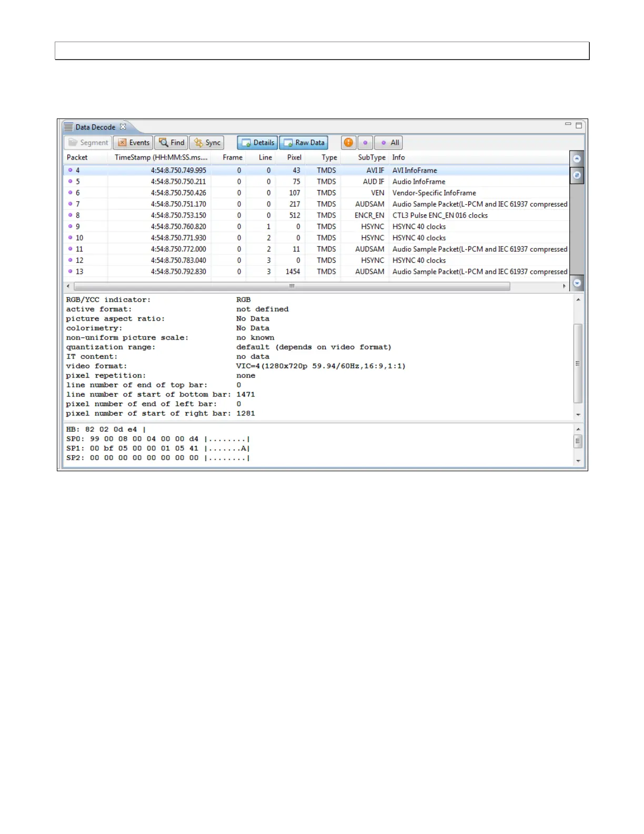Open the Events button

[x=134, y=143]
